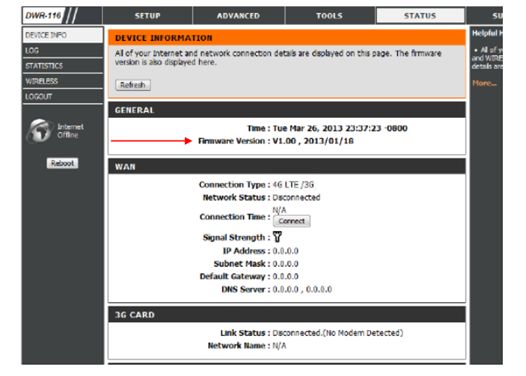
Task: Open WIRELESS status from sidebar
Action: pyautogui.click(x=63, y=81)
